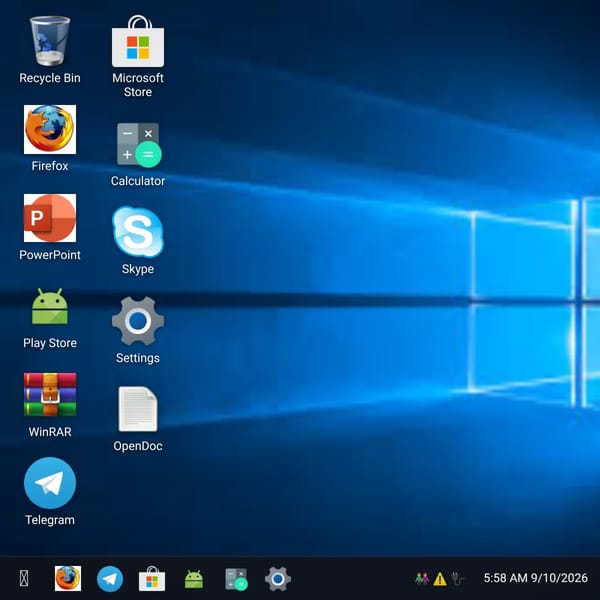Open the Settings gear on the desktop
The image size is (600, 600).
pos(138,321)
